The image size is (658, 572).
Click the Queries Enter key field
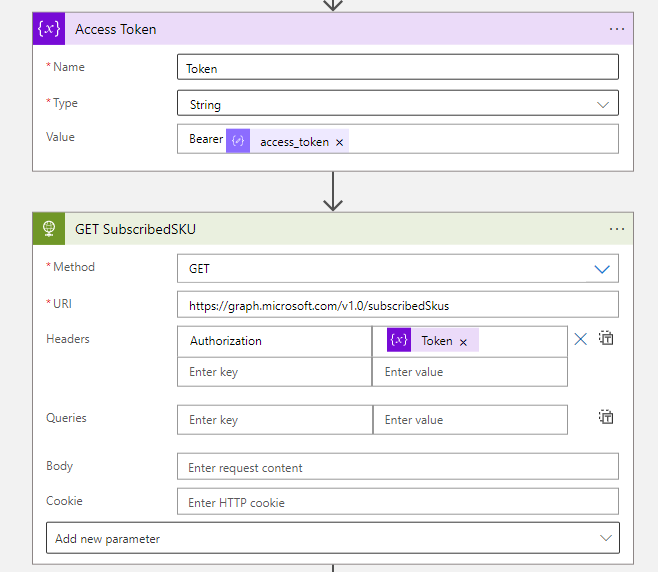[275, 420]
